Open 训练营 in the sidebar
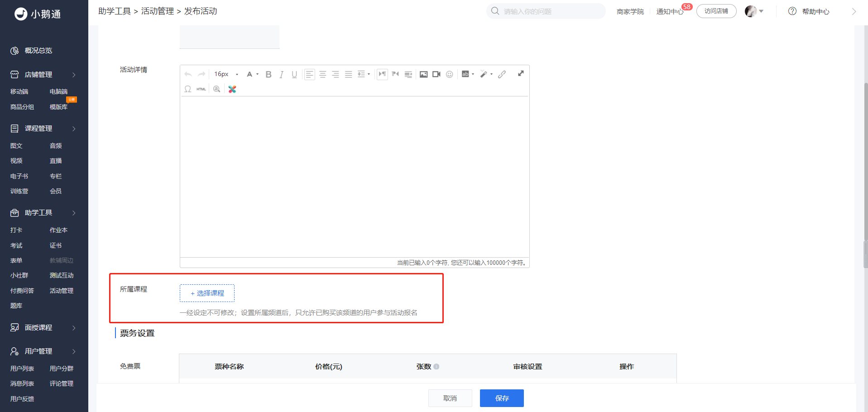This screenshot has height=412, width=868. [19, 191]
